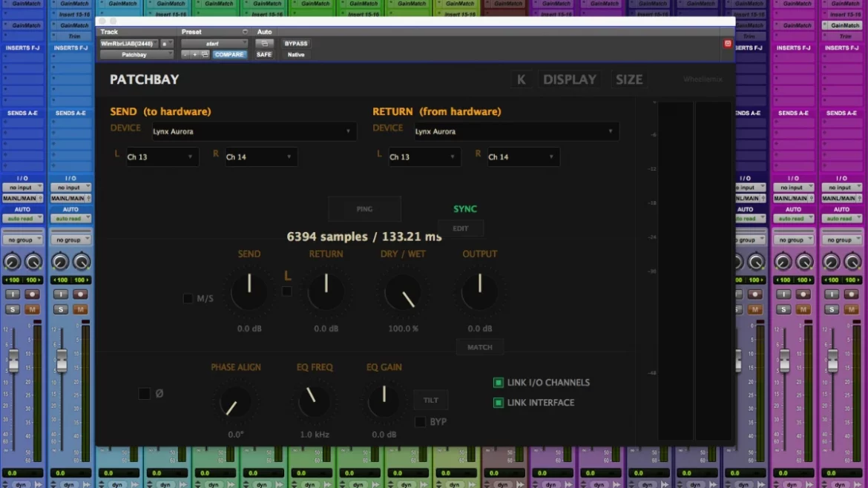This screenshot has width=868, height=488.
Task: Toggle the phase invert Ø checkbox
Action: (x=144, y=393)
